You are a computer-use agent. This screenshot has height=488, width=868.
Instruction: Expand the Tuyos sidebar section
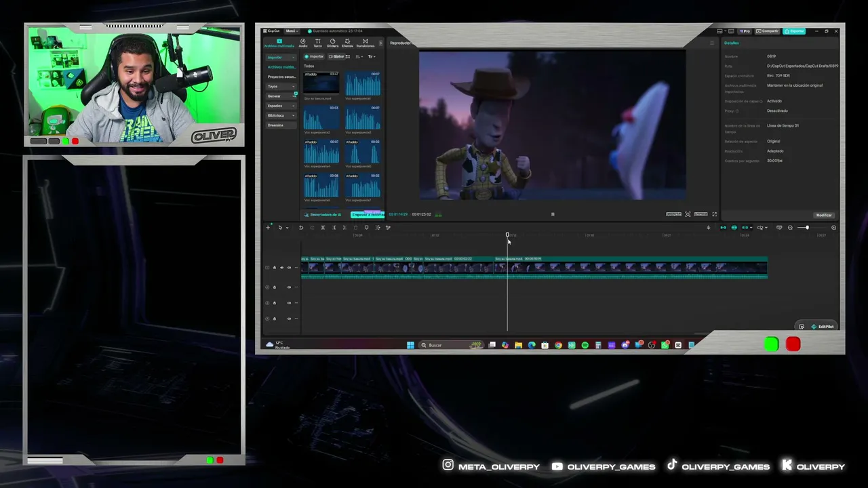(x=280, y=86)
